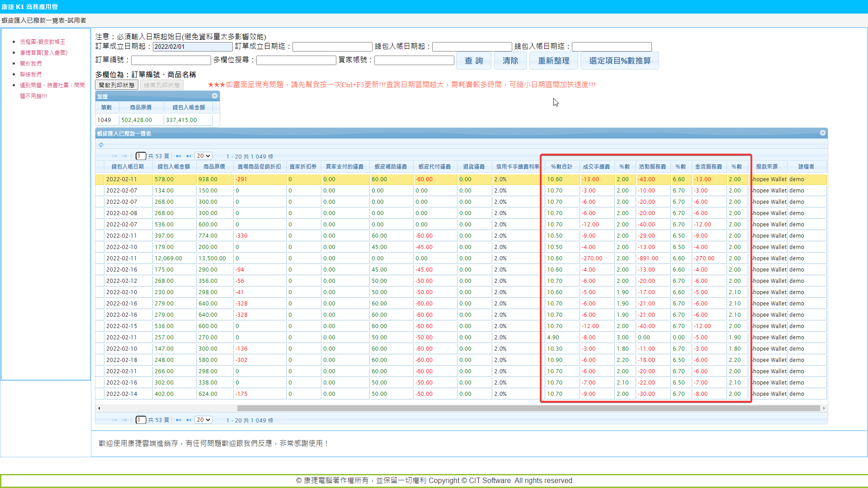Click the horizontal scrollbar left arrow

[99, 408]
